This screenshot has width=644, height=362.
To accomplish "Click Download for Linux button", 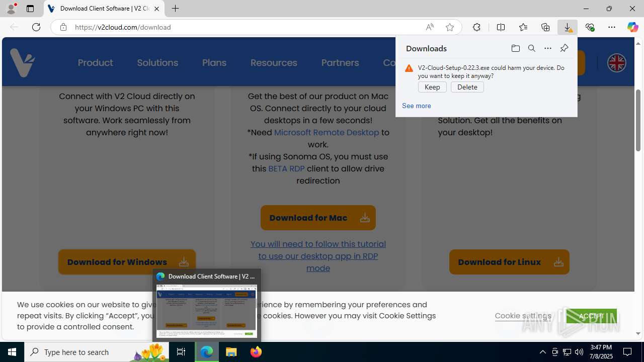I will pyautogui.click(x=509, y=262).
